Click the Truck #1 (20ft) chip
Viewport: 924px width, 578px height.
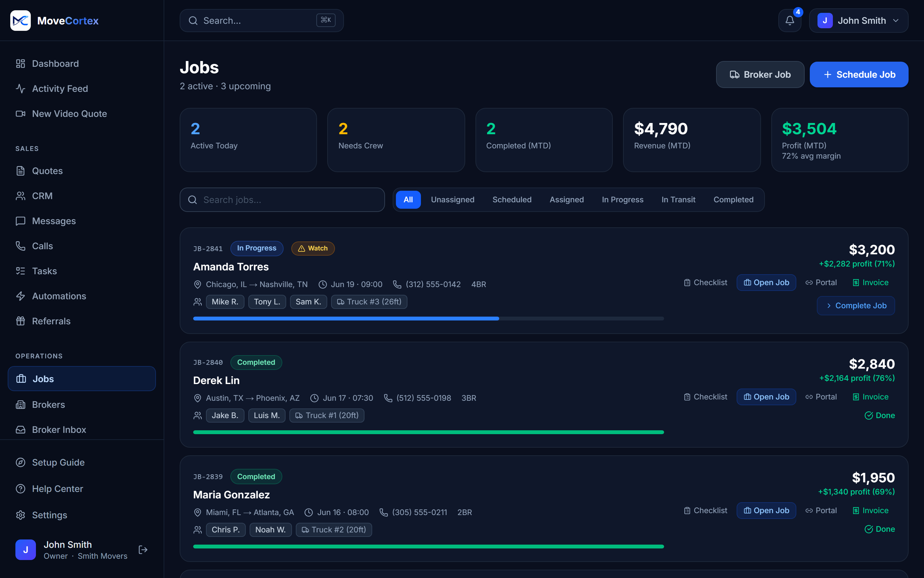click(x=327, y=416)
